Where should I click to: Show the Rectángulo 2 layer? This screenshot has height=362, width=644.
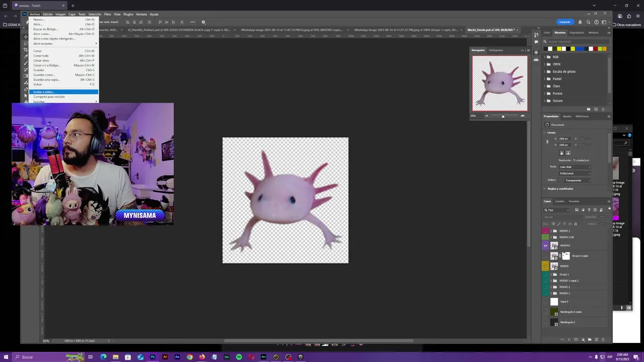tap(545, 322)
